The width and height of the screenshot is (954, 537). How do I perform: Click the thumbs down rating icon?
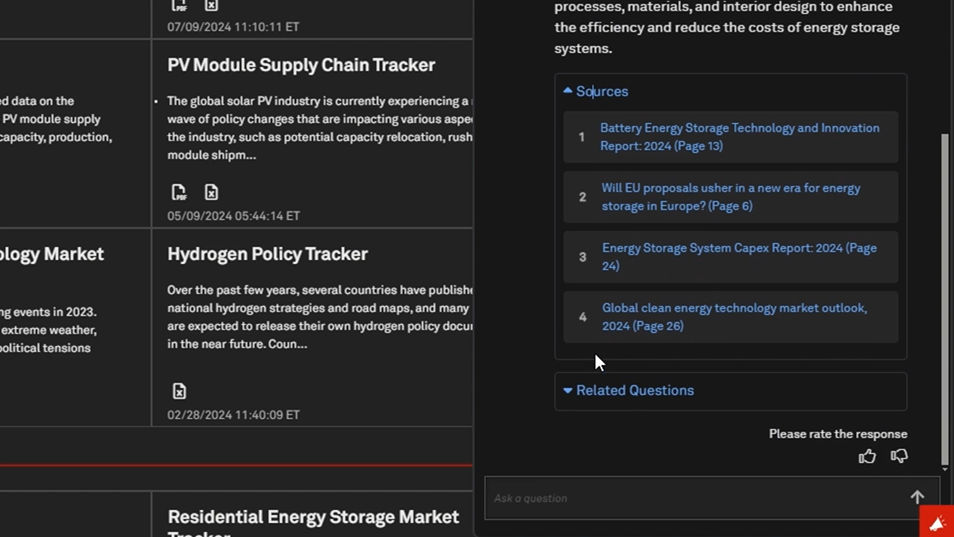(899, 456)
